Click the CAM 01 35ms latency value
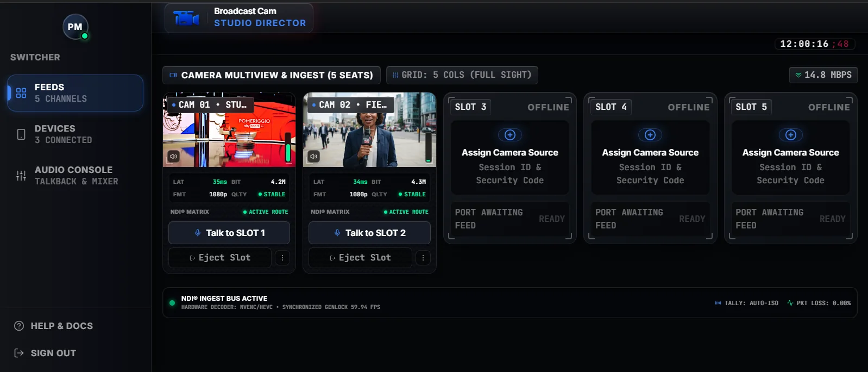 220,182
